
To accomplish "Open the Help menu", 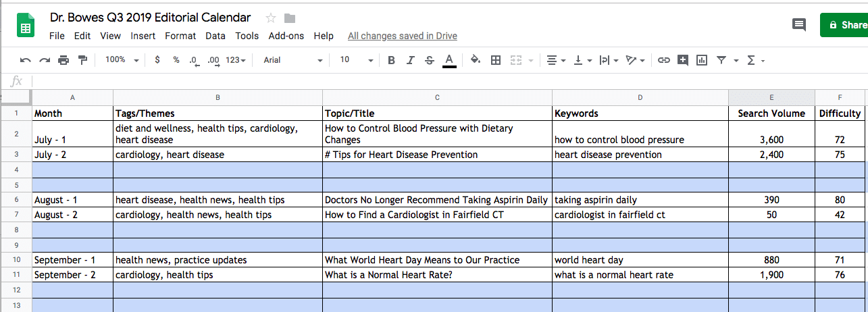I will coord(324,36).
